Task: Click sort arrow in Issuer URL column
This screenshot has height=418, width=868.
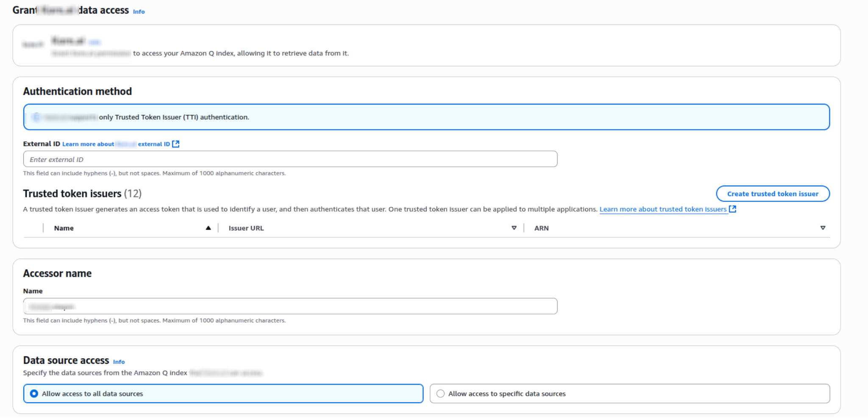Action: (x=514, y=228)
